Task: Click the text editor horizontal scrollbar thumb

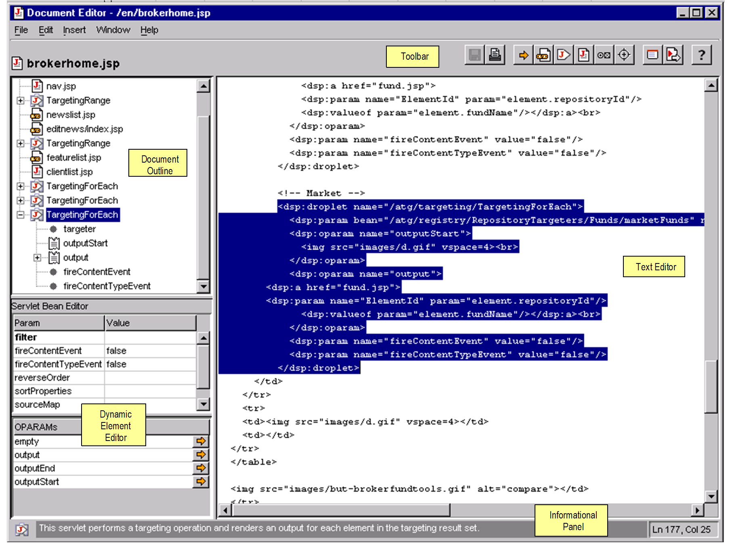Action: pyautogui.click(x=341, y=510)
